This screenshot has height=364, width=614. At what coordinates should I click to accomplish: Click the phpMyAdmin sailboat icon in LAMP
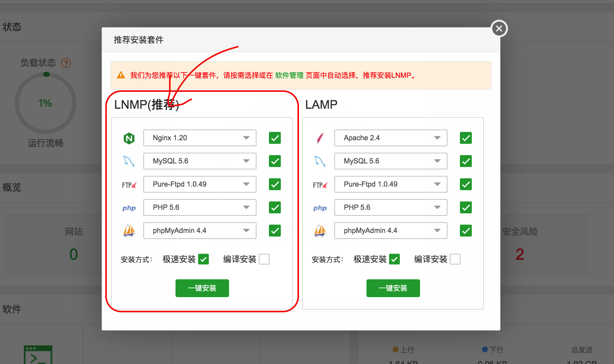(x=320, y=231)
